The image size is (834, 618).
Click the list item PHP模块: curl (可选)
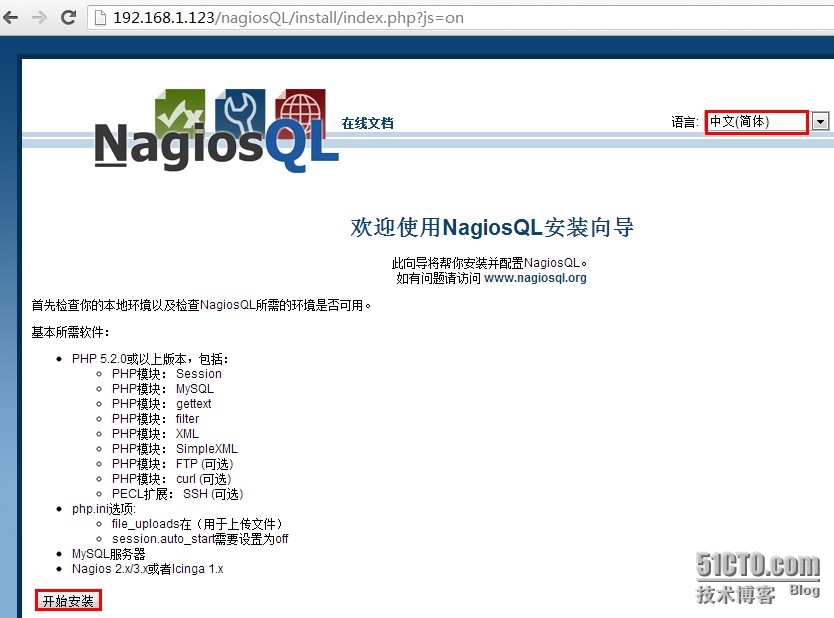pyautogui.click(x=172, y=479)
